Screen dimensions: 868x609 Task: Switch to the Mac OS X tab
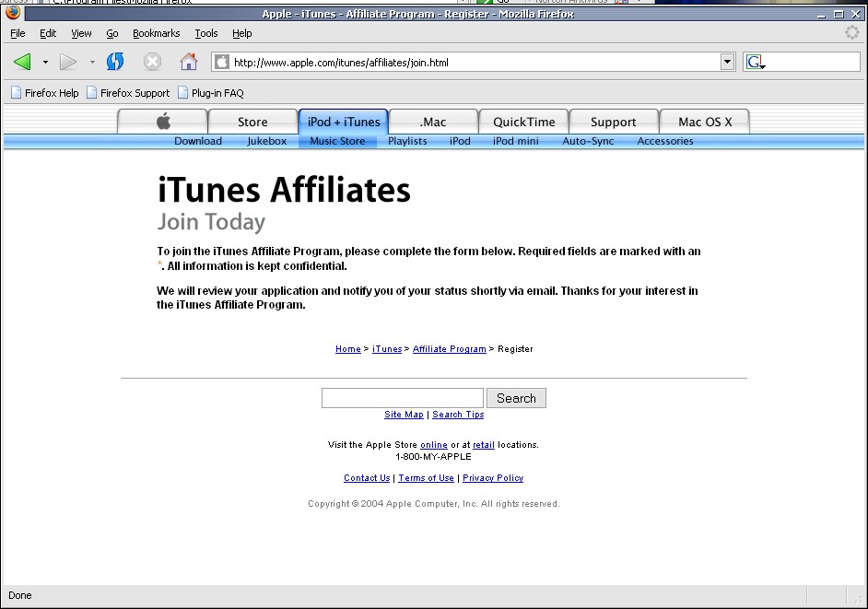point(705,122)
